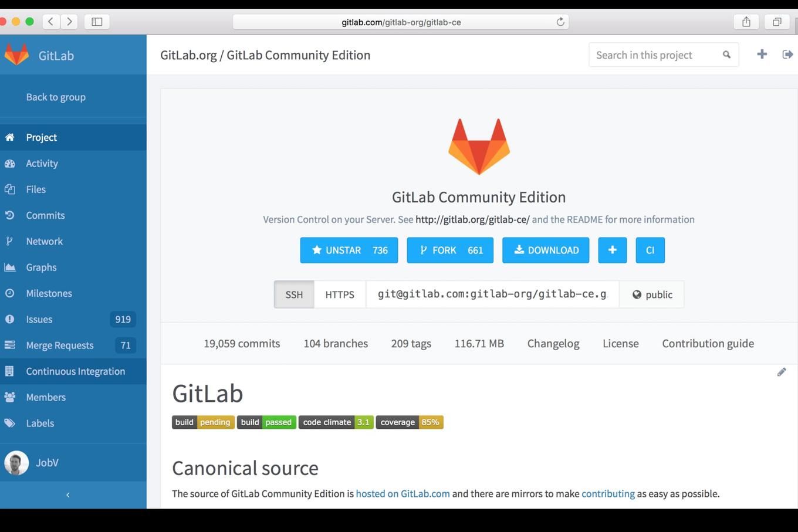Open the Contribution guide link
The width and height of the screenshot is (798, 532).
708,344
